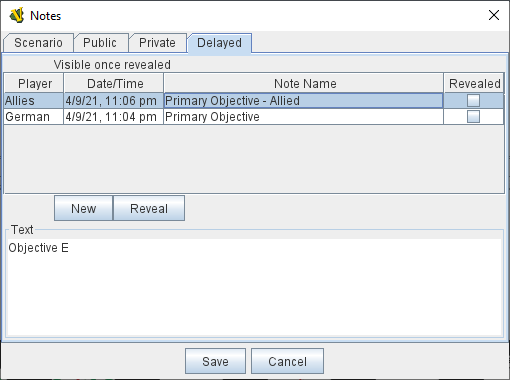510x380 pixels.
Task: Create a New delayed note
Action: 84,208
